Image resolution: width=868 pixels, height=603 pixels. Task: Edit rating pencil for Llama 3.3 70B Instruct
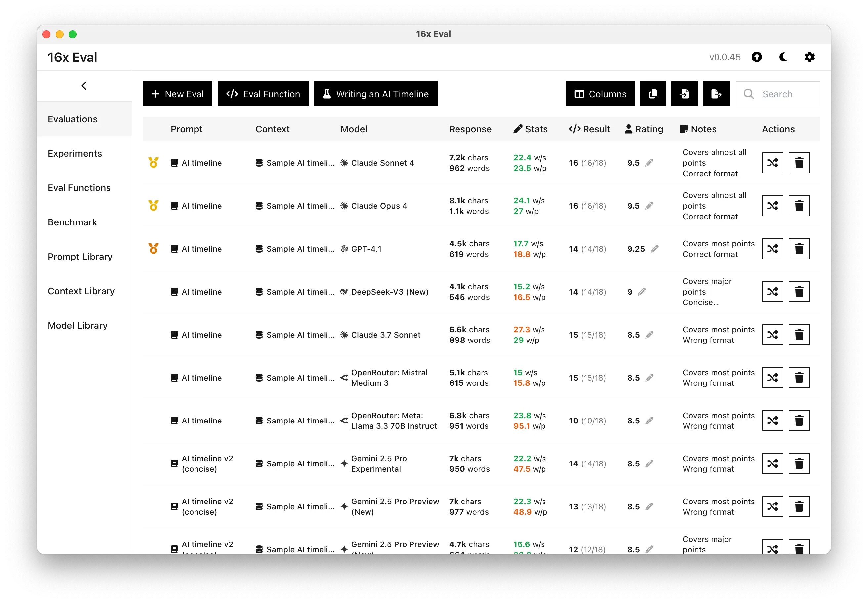(649, 421)
